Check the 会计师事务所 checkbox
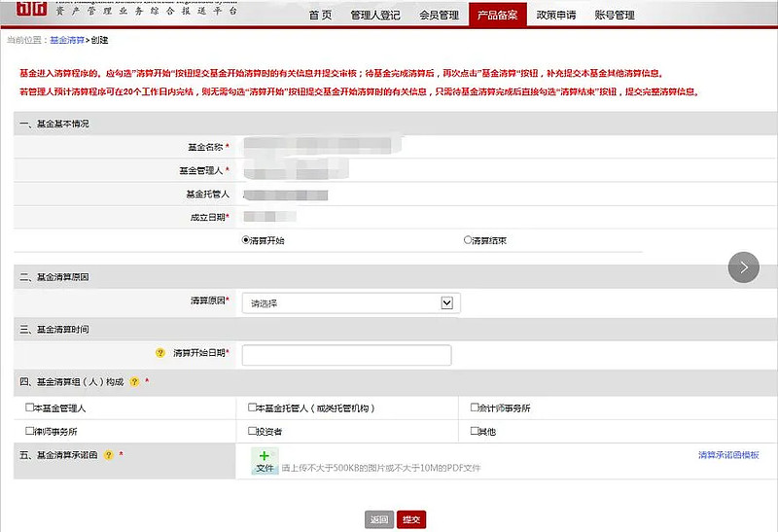The width and height of the screenshot is (778, 532). pos(475,408)
